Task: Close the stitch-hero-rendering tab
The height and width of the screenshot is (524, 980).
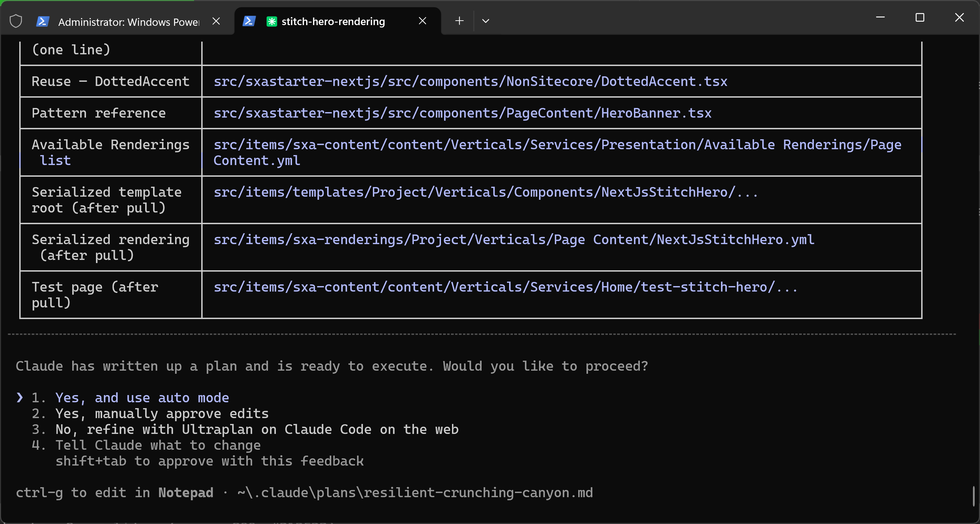Action: 422,21
